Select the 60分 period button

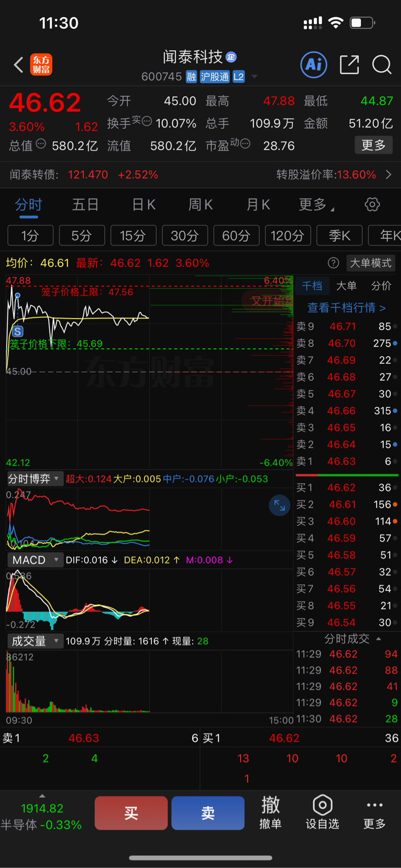[236, 236]
